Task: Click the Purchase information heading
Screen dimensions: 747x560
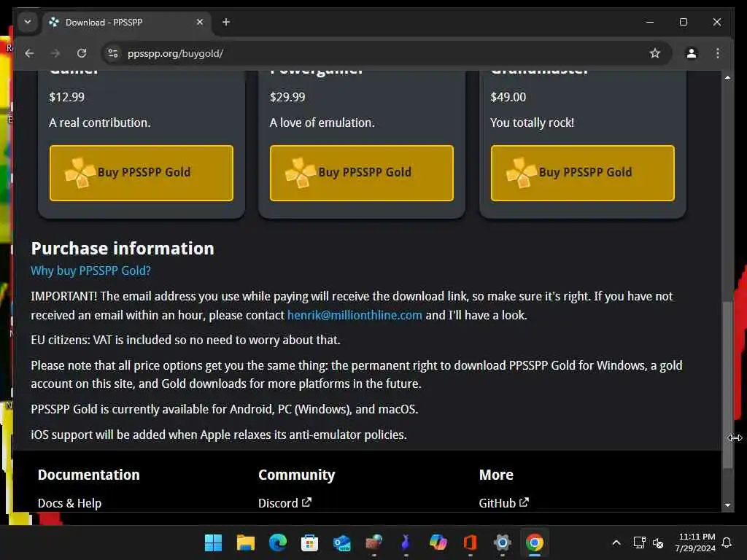Action: tap(123, 249)
